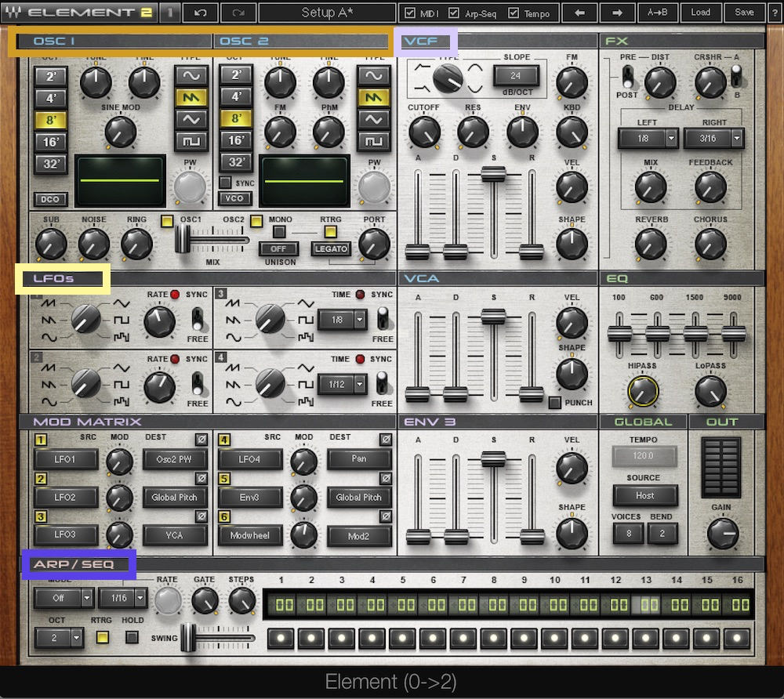784x699 pixels.
Task: Click the Load button
Action: coord(700,13)
